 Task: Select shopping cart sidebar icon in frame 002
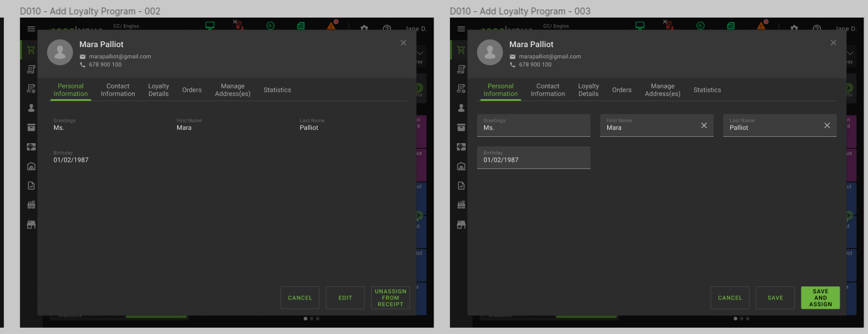pos(31,50)
